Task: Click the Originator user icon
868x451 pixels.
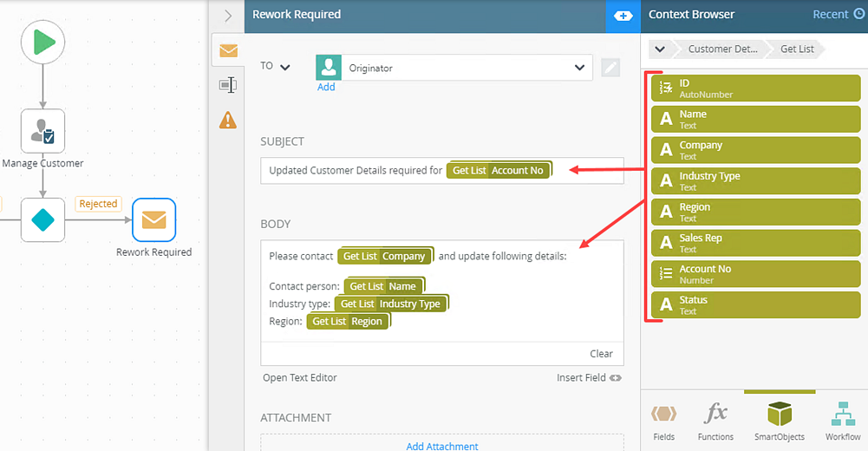Action: (329, 68)
